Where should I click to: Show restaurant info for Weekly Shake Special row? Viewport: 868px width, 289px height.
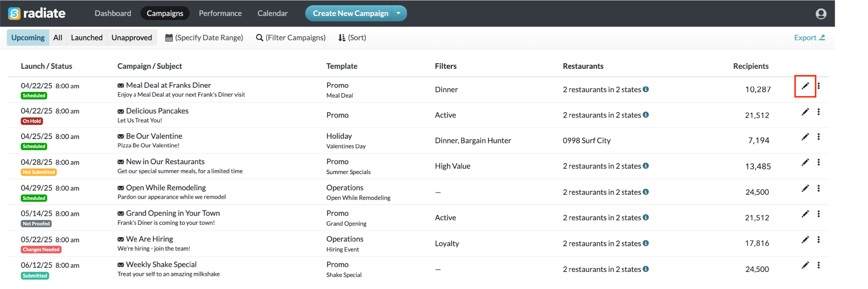tap(646, 269)
